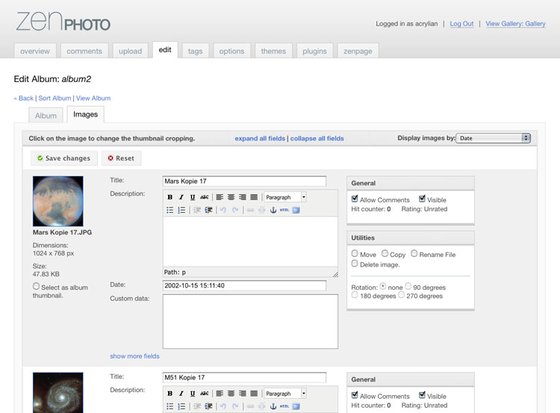The width and height of the screenshot is (560, 413).
Task: Switch to the Album sub-tab
Action: click(46, 116)
